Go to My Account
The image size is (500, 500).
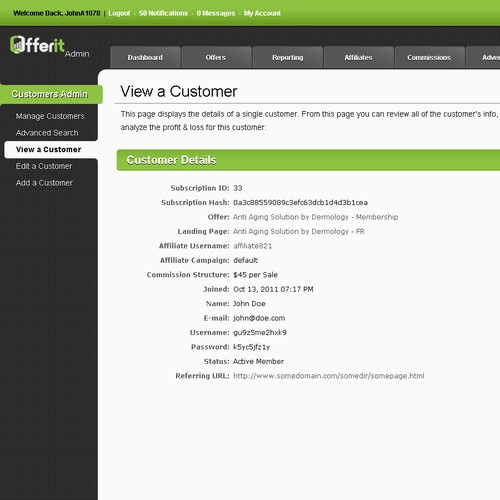(x=262, y=13)
